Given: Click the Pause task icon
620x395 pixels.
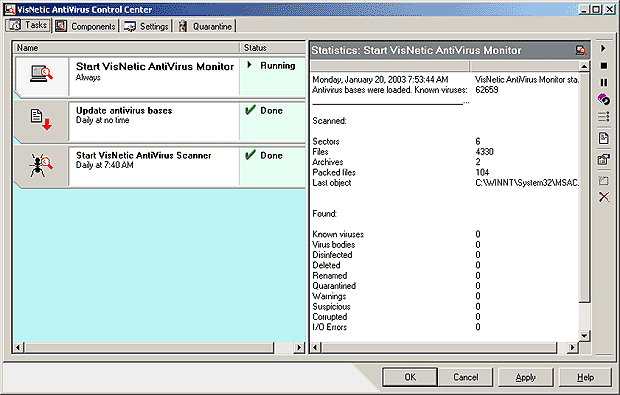Looking at the screenshot, I should (x=603, y=82).
